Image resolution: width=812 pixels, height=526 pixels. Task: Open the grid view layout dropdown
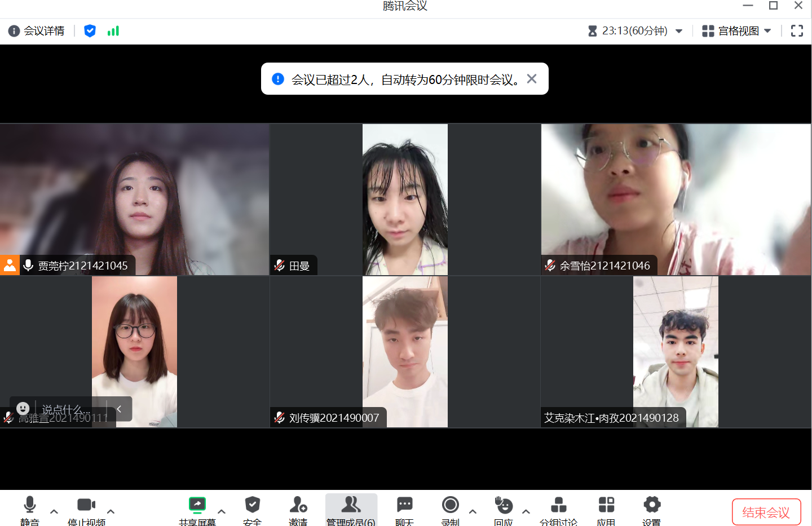click(x=736, y=31)
